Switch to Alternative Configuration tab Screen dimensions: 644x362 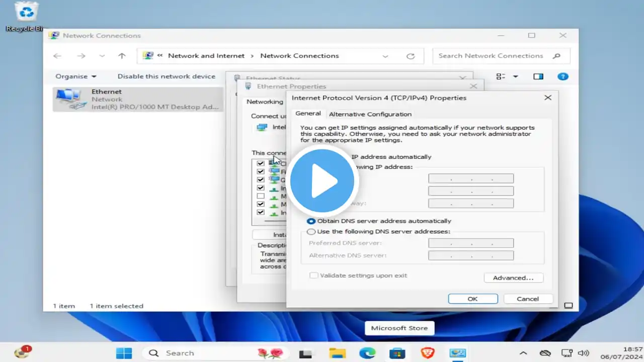tap(370, 114)
